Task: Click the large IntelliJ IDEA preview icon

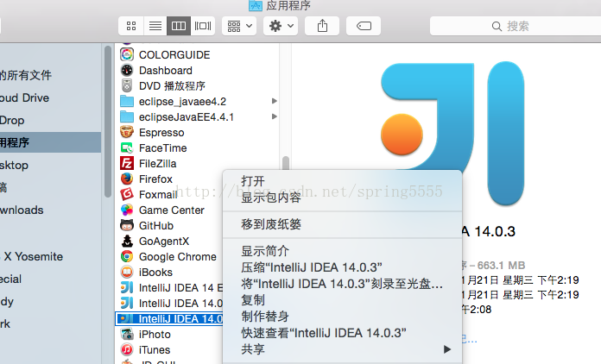Action: point(452,133)
